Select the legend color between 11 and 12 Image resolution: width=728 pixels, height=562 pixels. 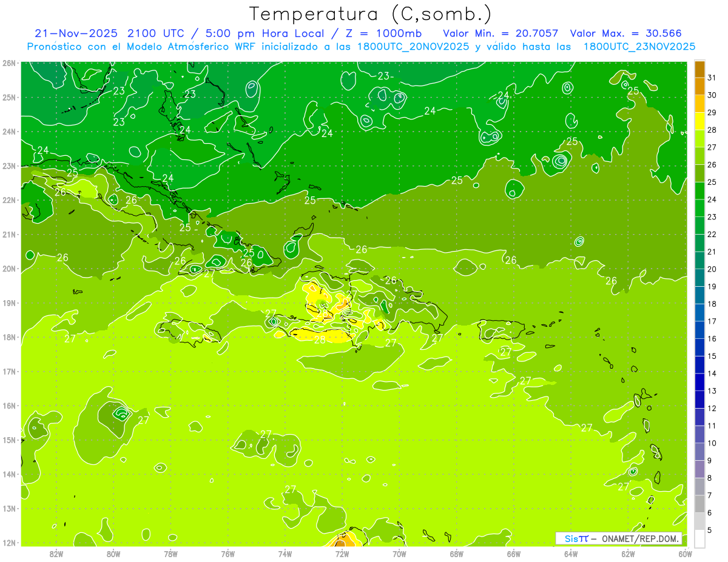click(x=699, y=417)
